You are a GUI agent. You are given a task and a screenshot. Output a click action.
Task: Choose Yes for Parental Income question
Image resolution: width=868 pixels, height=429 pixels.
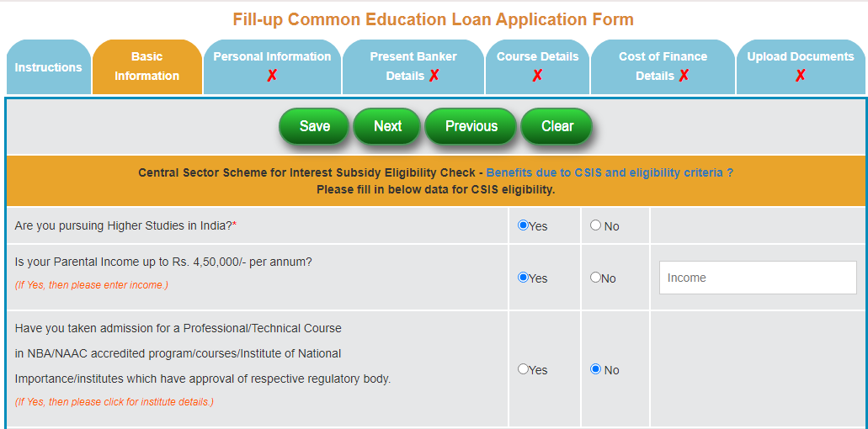click(x=523, y=278)
